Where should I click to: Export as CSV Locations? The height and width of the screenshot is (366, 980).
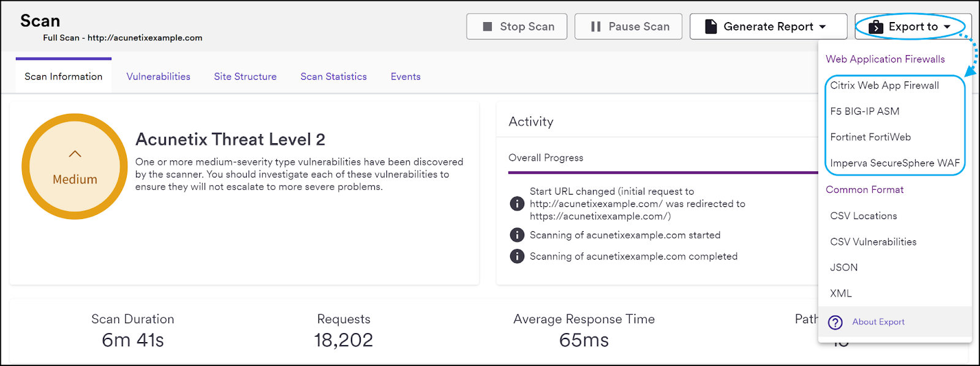[864, 216]
